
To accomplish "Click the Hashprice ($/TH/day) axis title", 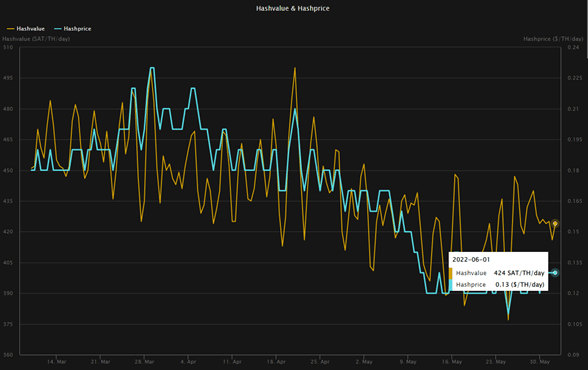I will coord(553,39).
